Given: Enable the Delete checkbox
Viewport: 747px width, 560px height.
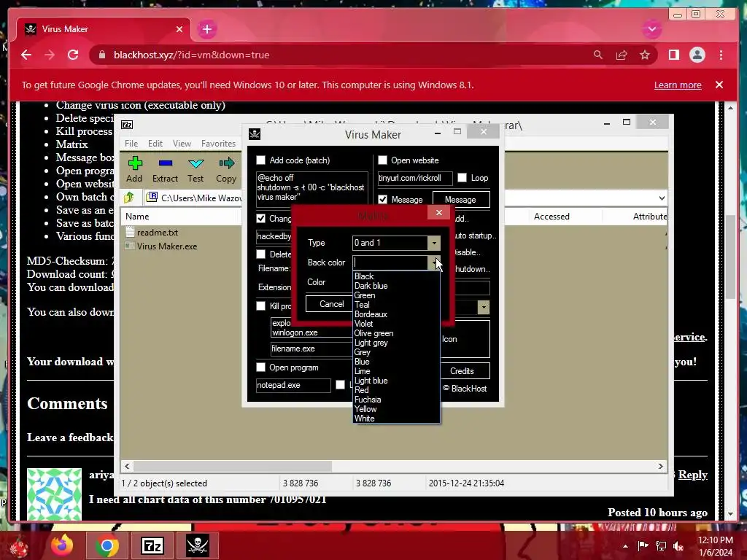Looking at the screenshot, I should 260,254.
